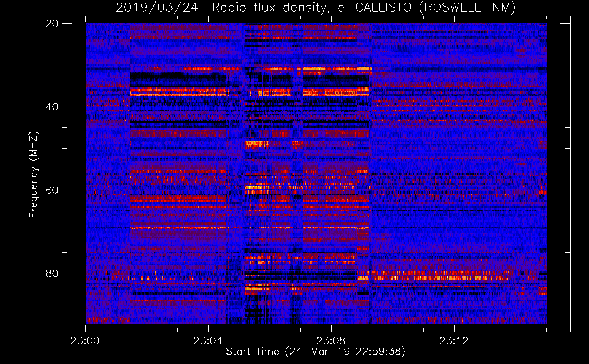This screenshot has width=589, height=364.
Task: Click the plot title "2019/03/24 Radio flux density, e-CALLISTO (ROSWELL-NM)"
Action: (316, 7)
